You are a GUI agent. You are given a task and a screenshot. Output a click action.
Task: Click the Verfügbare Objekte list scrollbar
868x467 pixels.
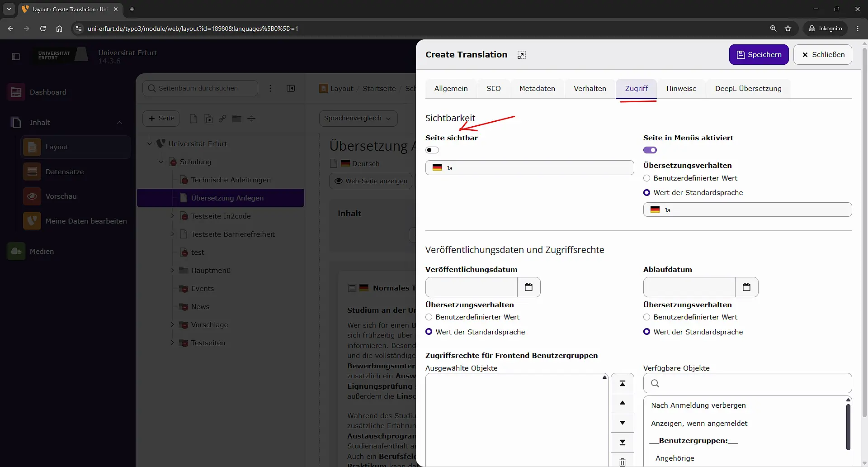point(848,427)
